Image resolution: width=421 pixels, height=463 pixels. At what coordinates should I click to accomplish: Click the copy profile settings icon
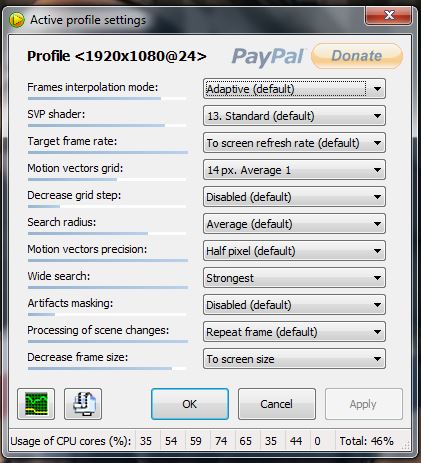[x=83, y=404]
